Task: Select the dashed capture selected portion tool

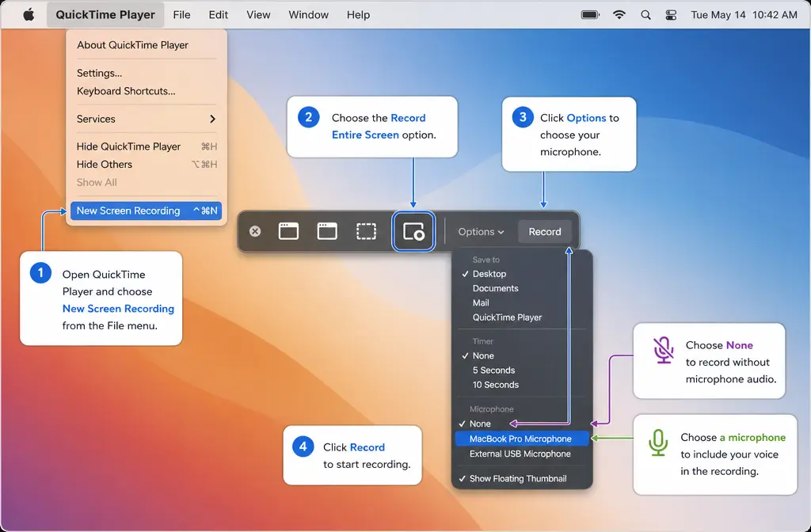Action: tap(366, 231)
